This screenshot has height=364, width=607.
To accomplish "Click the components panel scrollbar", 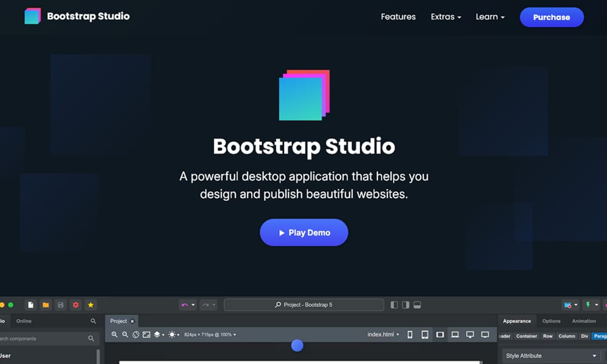I will [98, 356].
